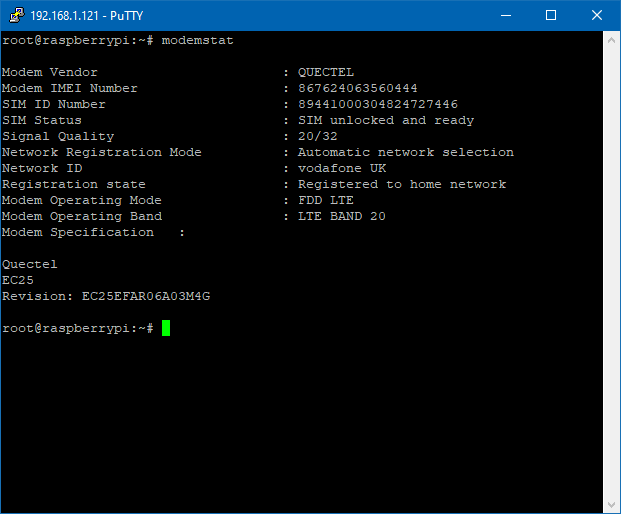Screen dimensions: 621x514
Task: Click the last root@raspberrypi prompt
Action: coord(78,328)
